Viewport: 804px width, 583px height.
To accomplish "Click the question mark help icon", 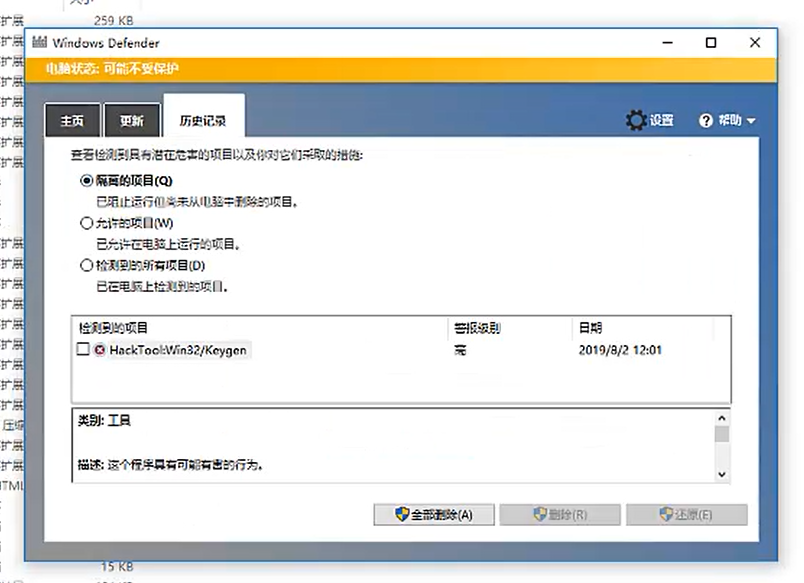I will click(706, 120).
